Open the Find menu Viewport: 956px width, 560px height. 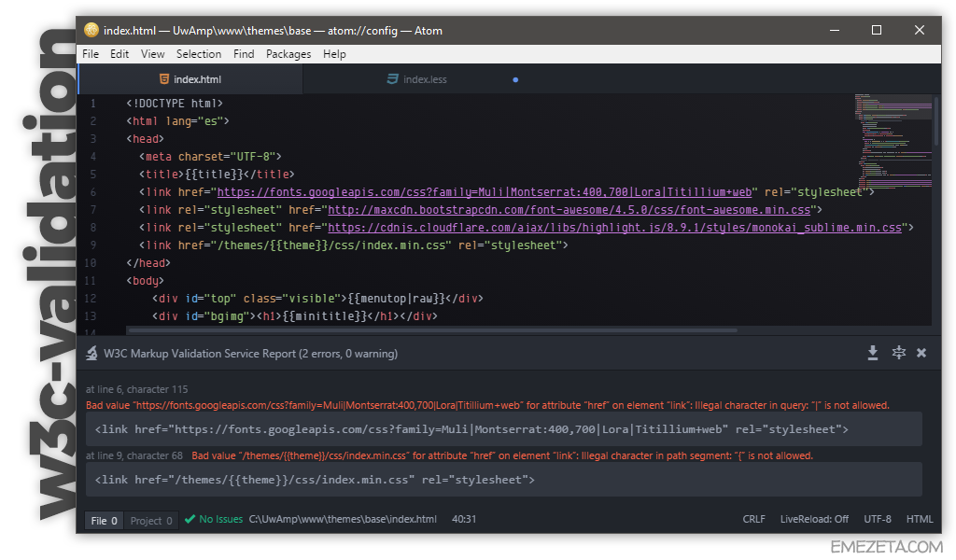pos(244,54)
